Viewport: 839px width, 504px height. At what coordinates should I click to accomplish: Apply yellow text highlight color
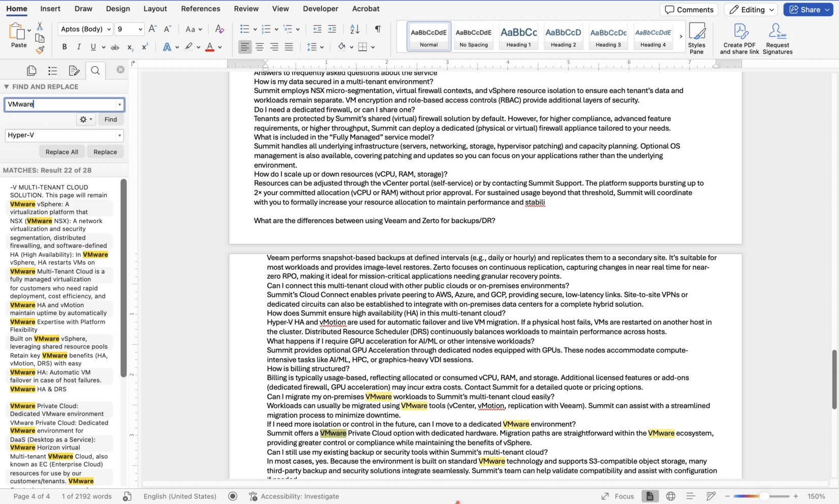click(189, 47)
